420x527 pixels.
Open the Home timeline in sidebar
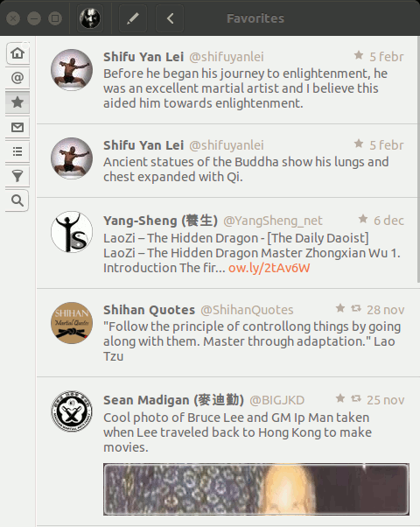click(17, 53)
